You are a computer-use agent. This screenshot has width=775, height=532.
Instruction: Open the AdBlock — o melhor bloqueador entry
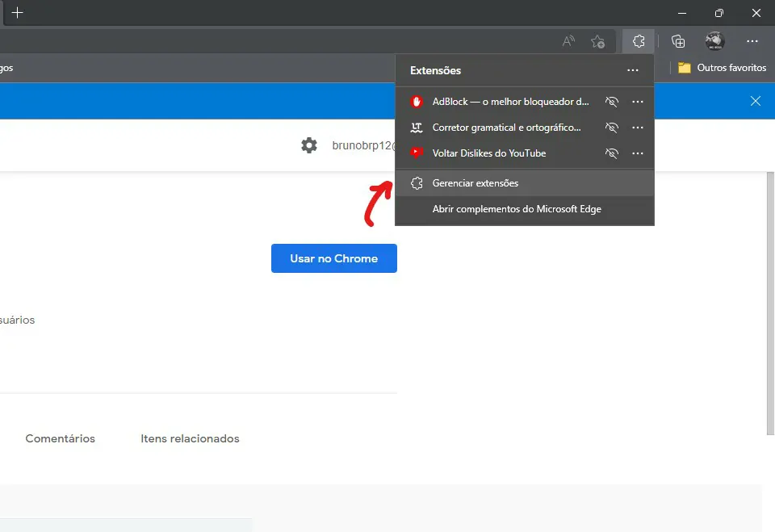510,102
